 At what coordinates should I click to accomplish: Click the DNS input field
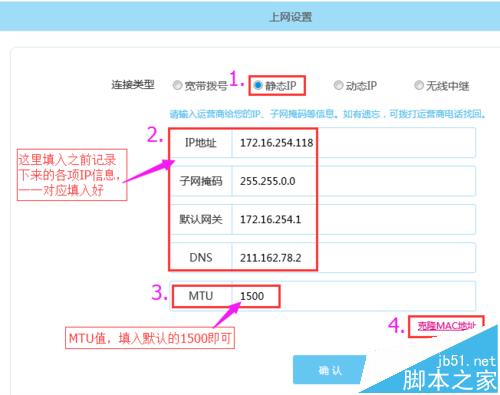tap(353, 258)
